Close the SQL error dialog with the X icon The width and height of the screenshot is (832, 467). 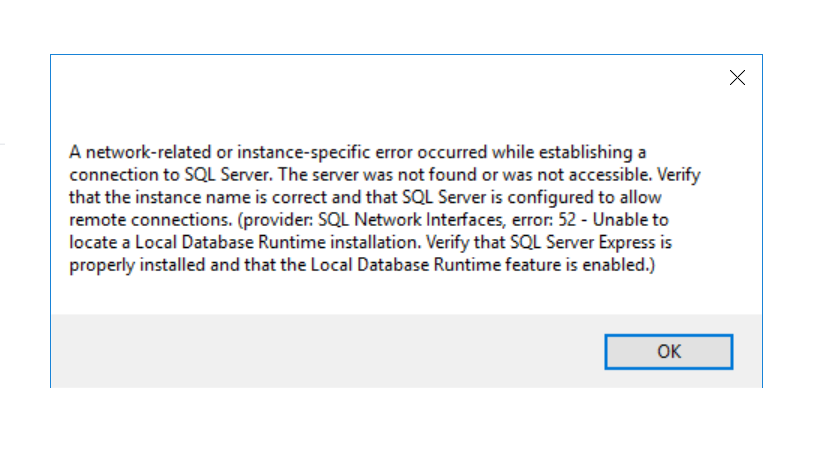tap(737, 77)
